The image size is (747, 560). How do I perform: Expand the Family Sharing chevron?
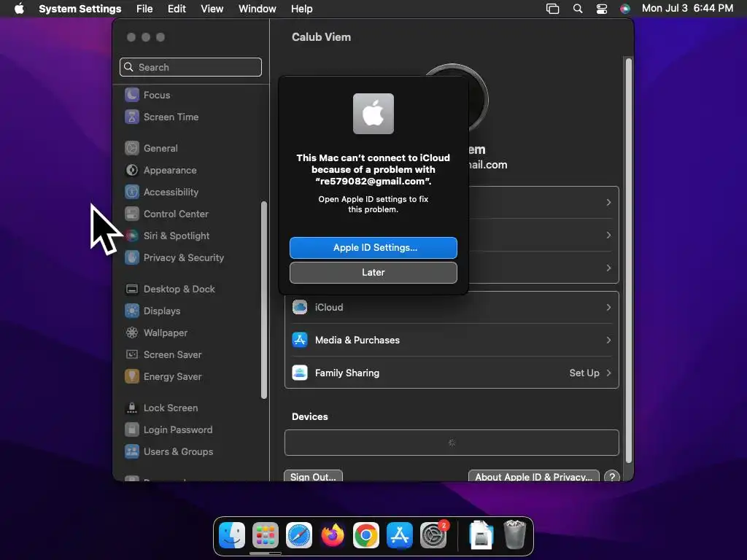(x=608, y=373)
